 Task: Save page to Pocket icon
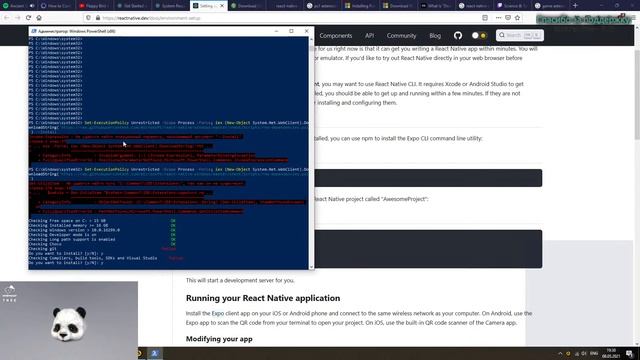point(508,18)
